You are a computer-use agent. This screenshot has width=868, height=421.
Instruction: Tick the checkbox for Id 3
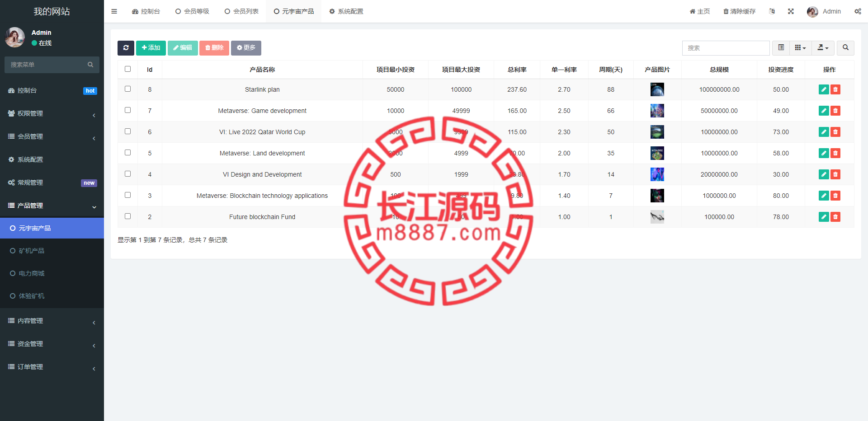127,195
